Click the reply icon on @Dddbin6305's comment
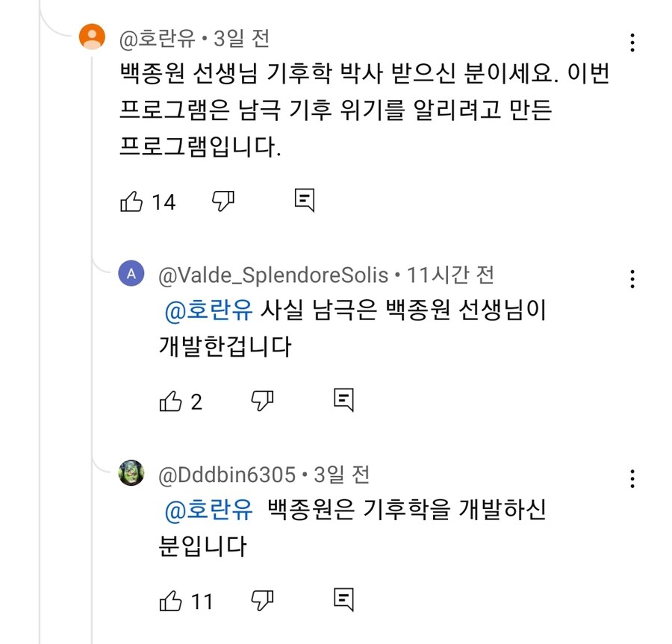 pos(343,598)
